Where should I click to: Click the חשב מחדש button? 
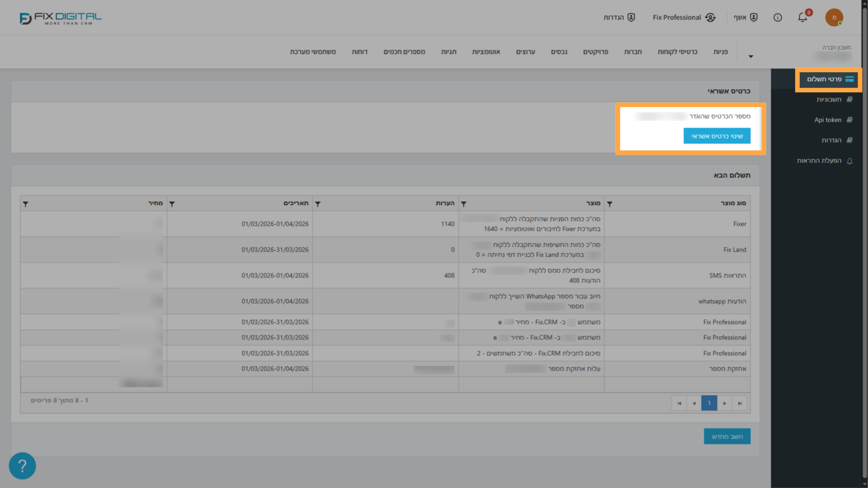point(727,436)
